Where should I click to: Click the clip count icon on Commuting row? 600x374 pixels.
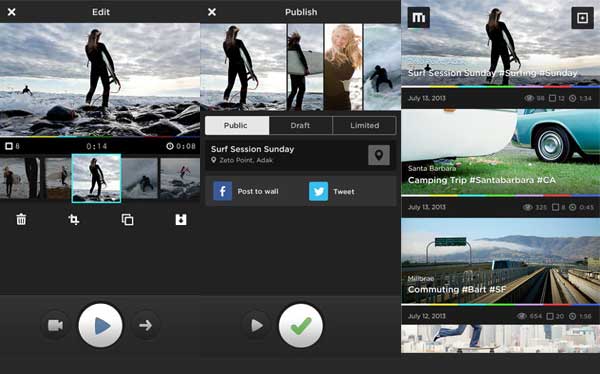(550, 316)
